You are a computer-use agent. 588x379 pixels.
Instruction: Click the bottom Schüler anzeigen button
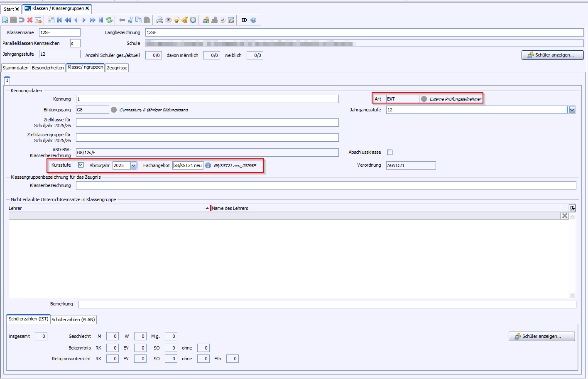pos(541,336)
